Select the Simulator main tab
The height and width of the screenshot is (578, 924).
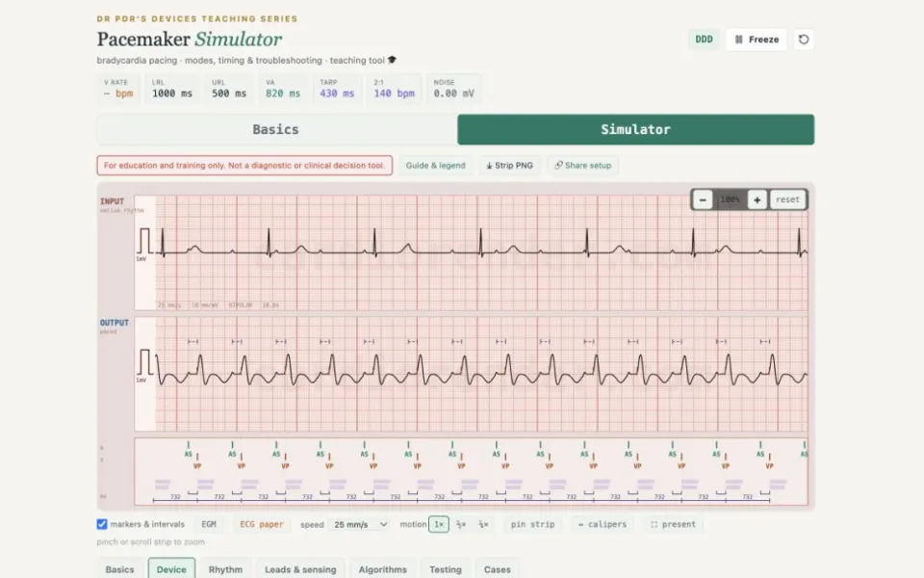click(636, 130)
